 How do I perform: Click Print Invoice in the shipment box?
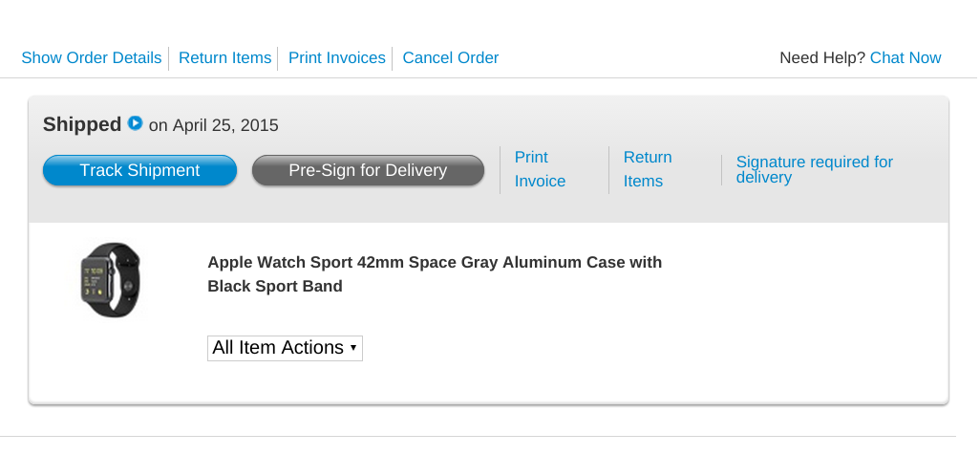(x=540, y=169)
